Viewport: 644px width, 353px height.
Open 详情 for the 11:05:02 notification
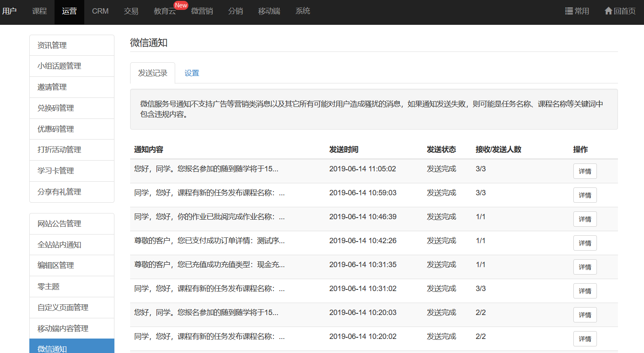[x=585, y=171]
